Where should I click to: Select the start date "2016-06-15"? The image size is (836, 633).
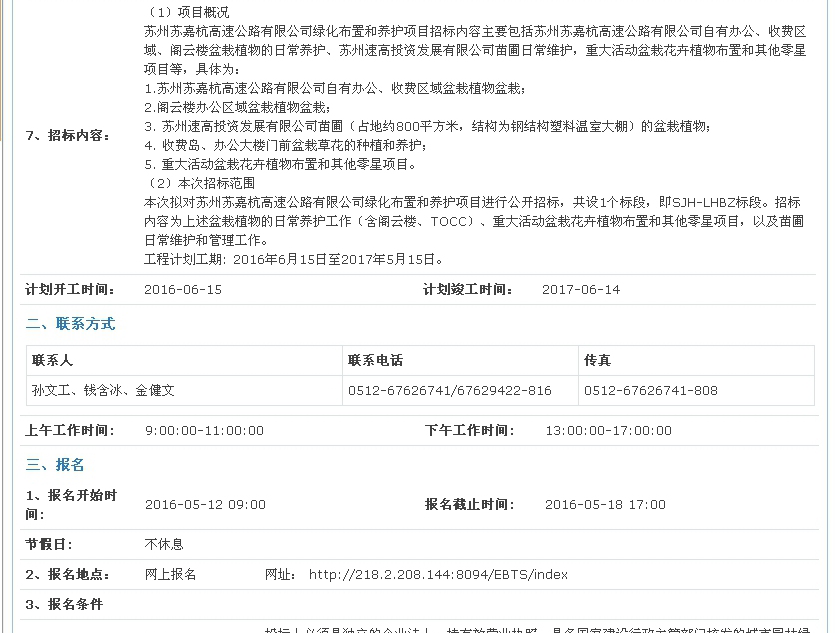183,290
